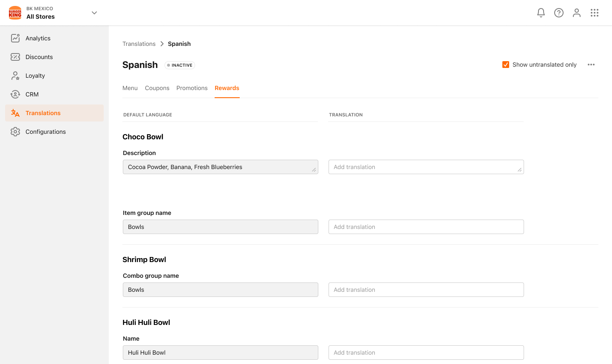Click the Spanish breadcrumb item
Viewport: 612px width, 364px height.
(x=179, y=44)
